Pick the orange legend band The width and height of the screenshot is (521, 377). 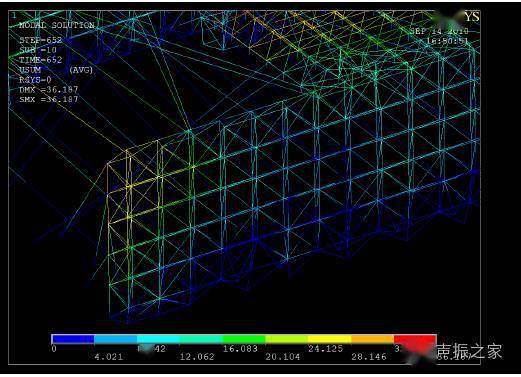(x=372, y=339)
